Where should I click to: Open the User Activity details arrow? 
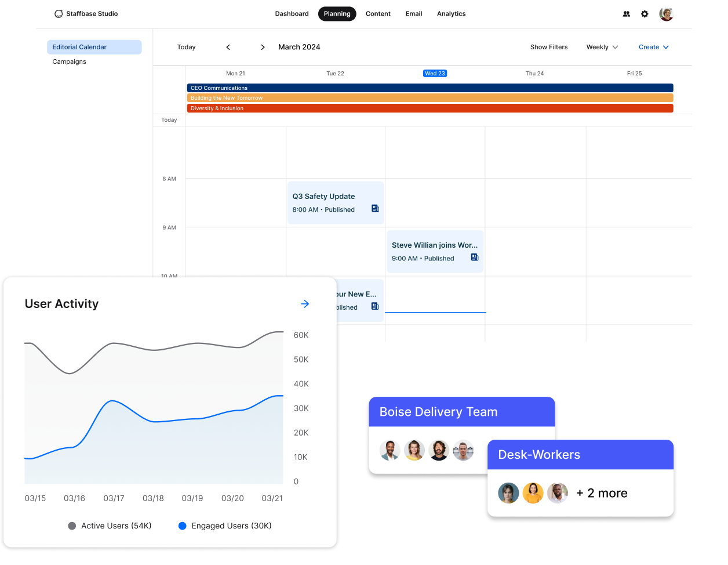pos(305,303)
